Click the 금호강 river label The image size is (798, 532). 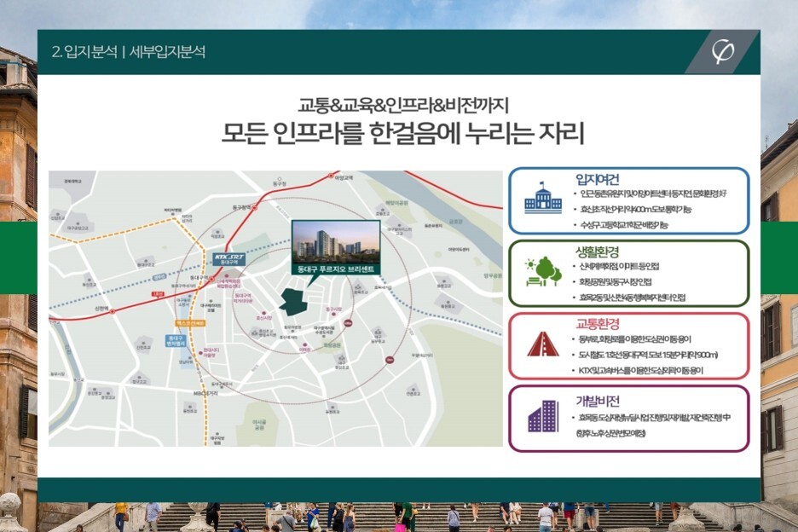tap(455, 222)
